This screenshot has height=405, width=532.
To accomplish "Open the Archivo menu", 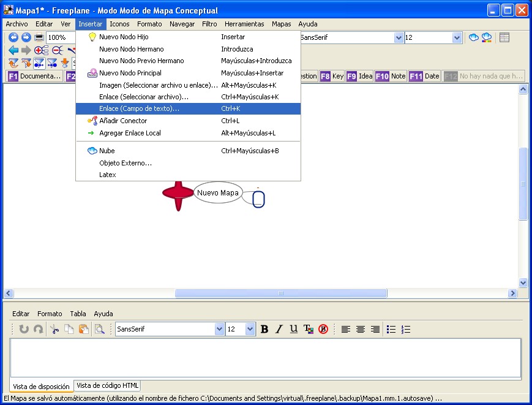I will point(17,24).
